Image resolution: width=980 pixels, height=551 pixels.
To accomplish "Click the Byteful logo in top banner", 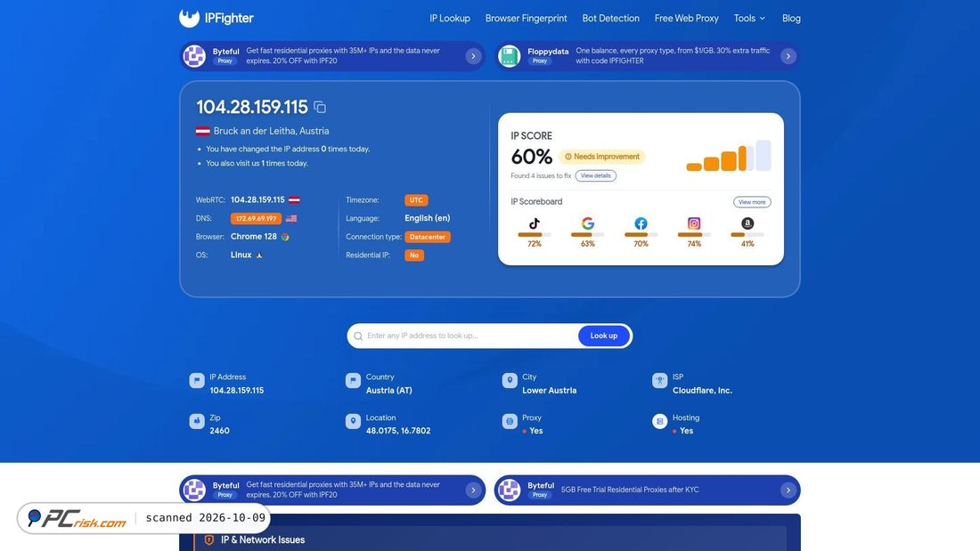I will click(194, 56).
